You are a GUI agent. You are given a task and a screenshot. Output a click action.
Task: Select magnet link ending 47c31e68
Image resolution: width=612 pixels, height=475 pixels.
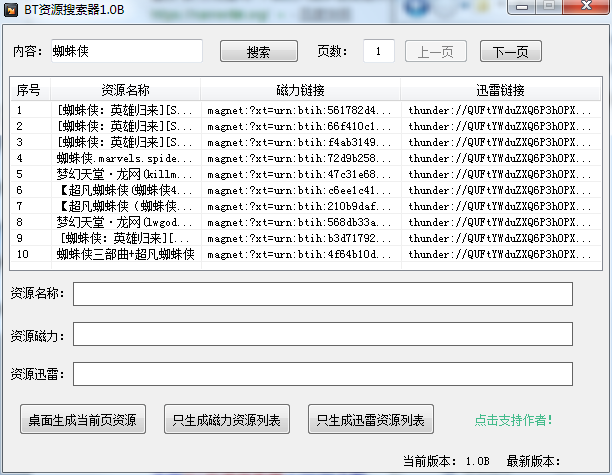click(x=299, y=174)
